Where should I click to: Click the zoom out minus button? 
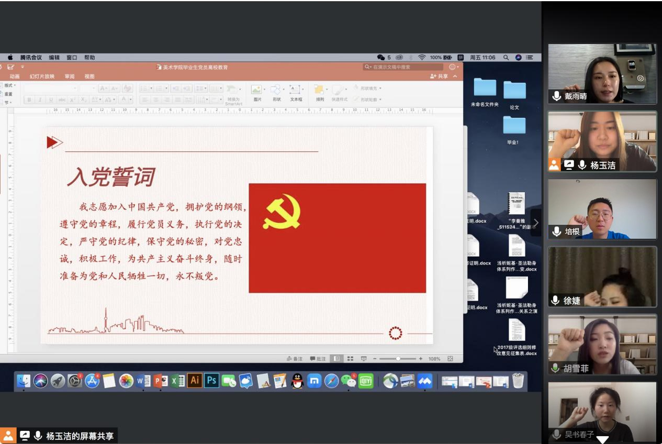tap(375, 359)
